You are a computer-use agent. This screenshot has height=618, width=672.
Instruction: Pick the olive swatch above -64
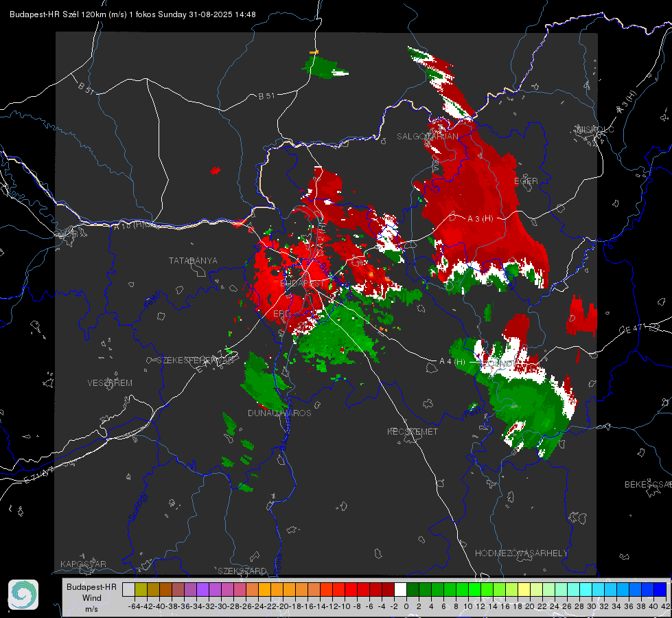(x=141, y=589)
